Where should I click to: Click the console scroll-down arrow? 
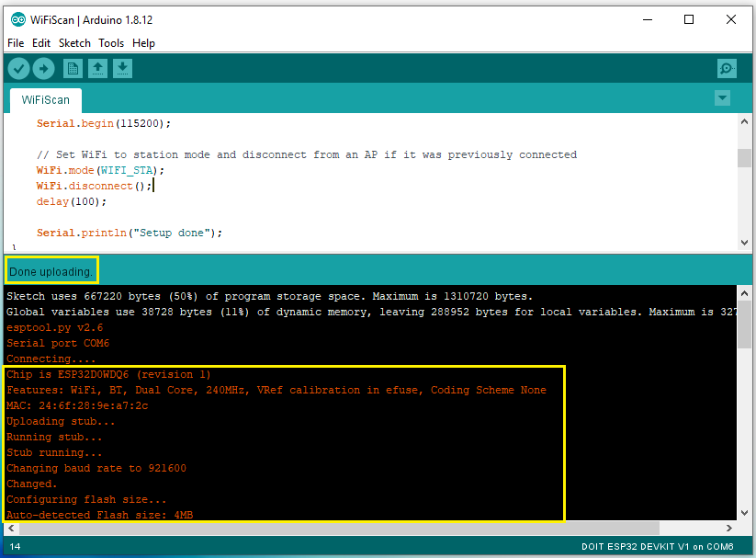[x=744, y=513]
